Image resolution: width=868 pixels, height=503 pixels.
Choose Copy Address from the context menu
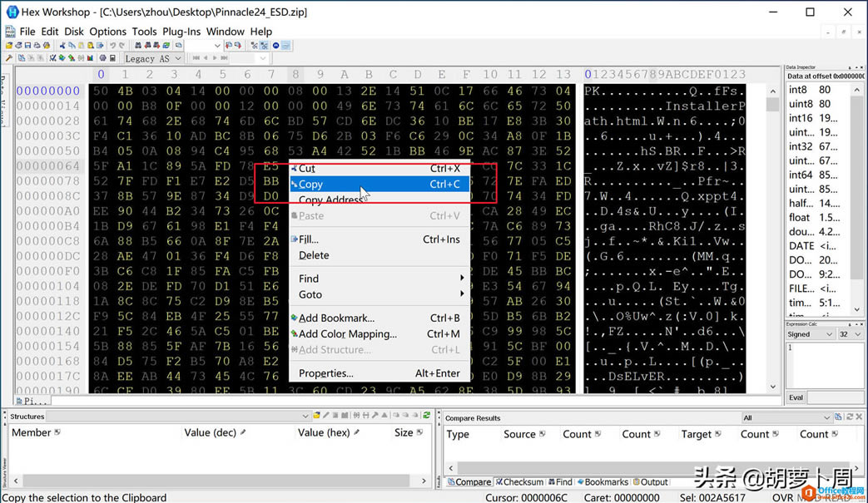379,200
